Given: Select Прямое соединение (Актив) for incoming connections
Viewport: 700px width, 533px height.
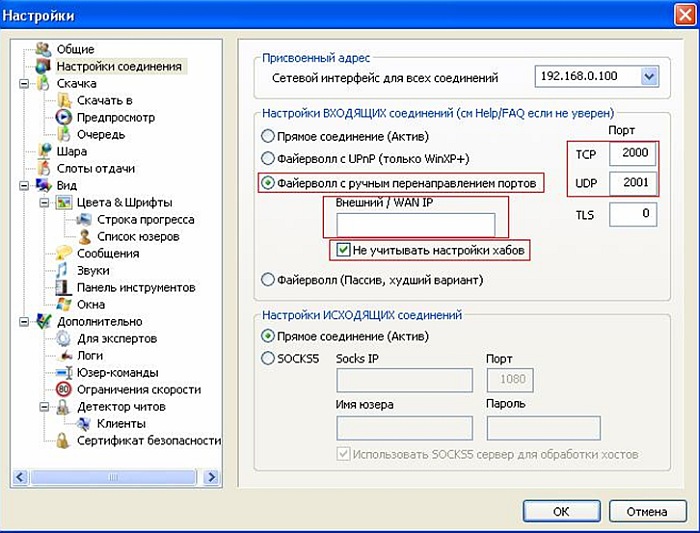Looking at the screenshot, I should pyautogui.click(x=267, y=135).
